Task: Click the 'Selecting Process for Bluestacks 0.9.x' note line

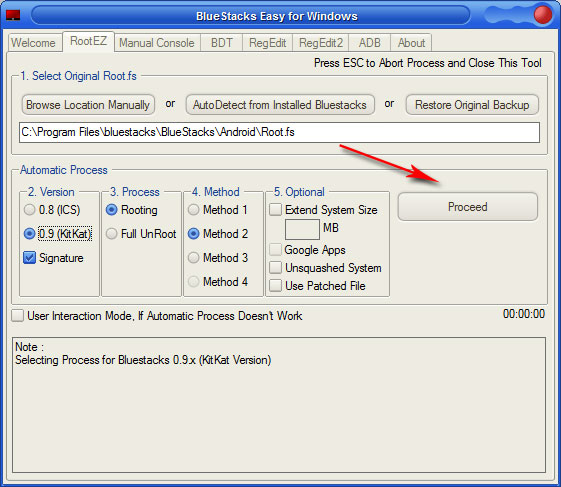Action: tap(143, 360)
